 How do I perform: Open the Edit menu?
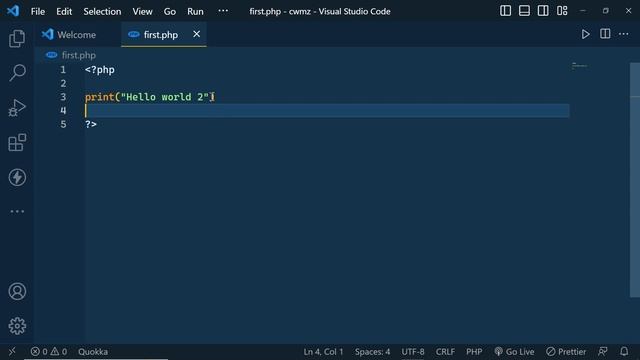pyautogui.click(x=64, y=11)
